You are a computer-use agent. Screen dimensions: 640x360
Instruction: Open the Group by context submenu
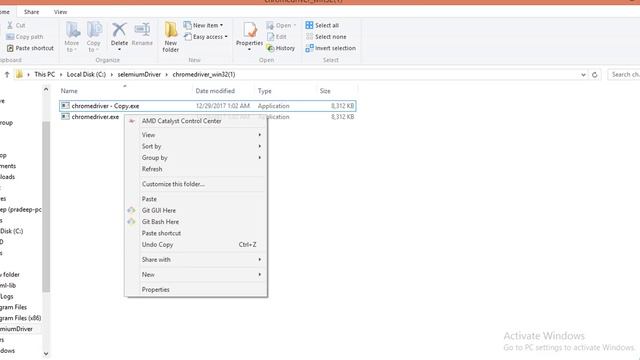pos(196,158)
